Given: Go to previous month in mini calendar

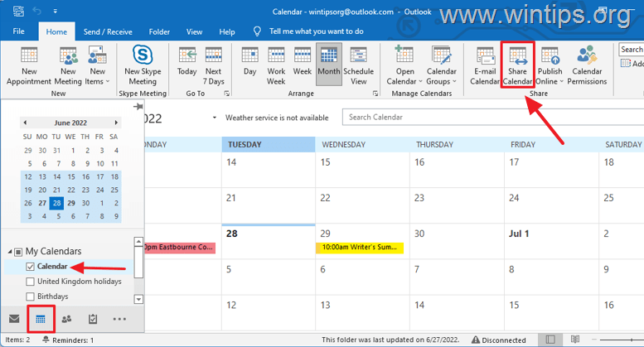Looking at the screenshot, I should click(25, 123).
